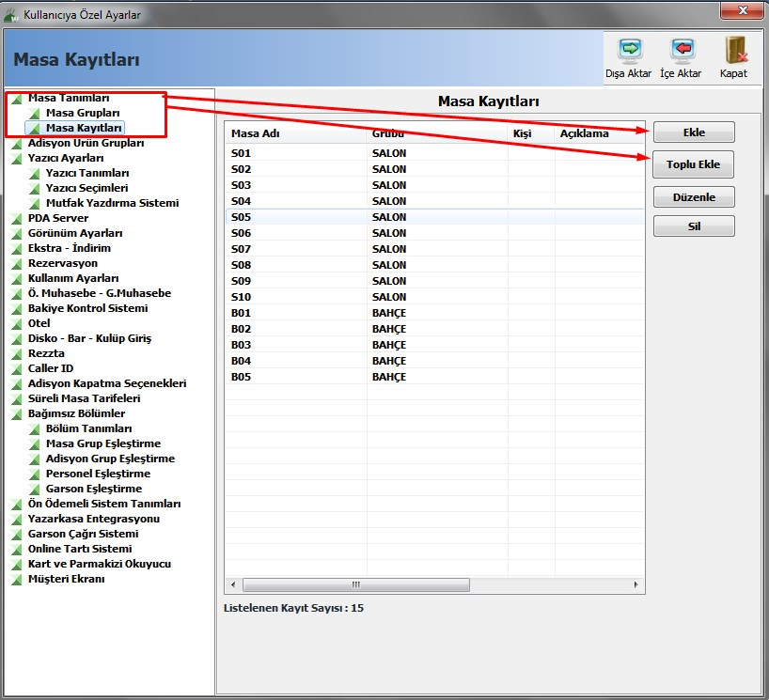Click the icon beside Mutfak Yazdırma Sistemi
Viewport: 769px width, 700px height.
coord(35,204)
